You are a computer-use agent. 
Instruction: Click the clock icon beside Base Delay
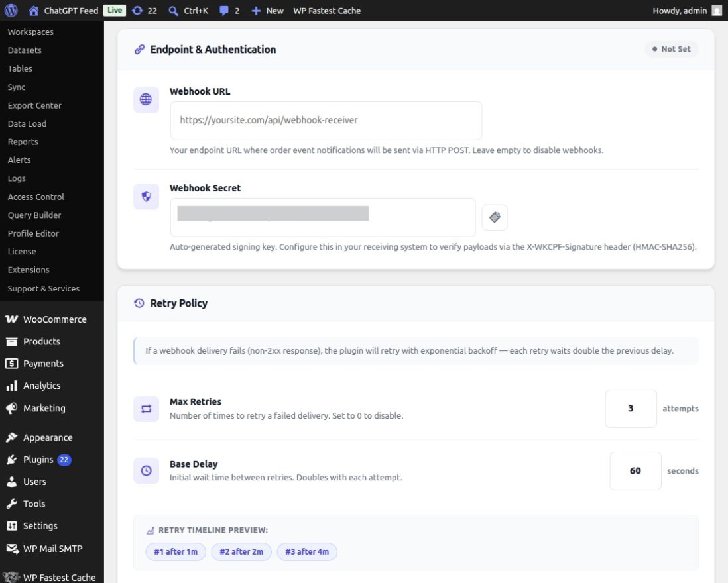tap(146, 470)
